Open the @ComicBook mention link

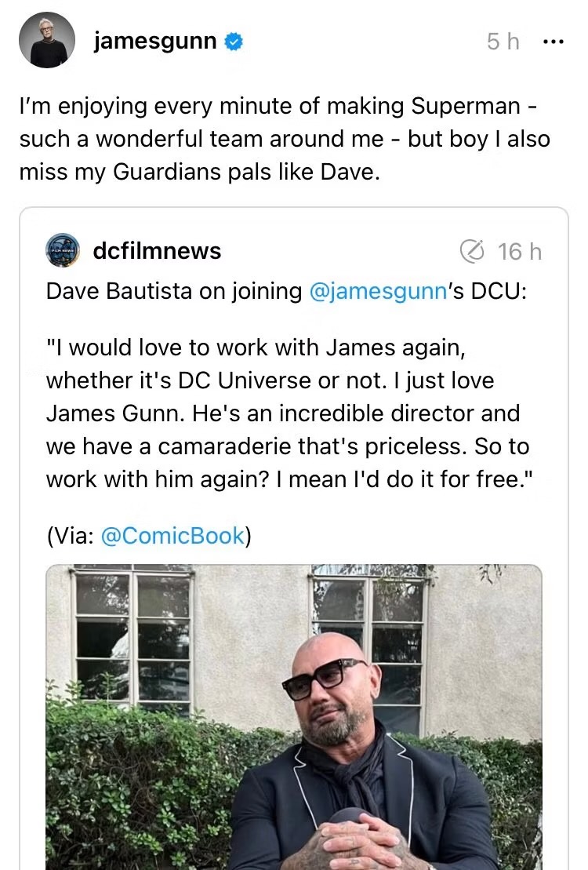pyautogui.click(x=172, y=536)
